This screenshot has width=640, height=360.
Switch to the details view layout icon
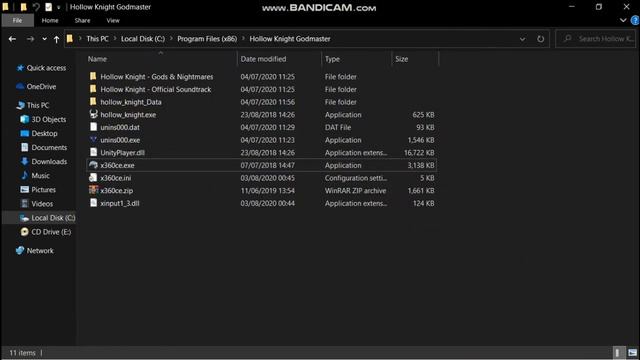coord(618,353)
